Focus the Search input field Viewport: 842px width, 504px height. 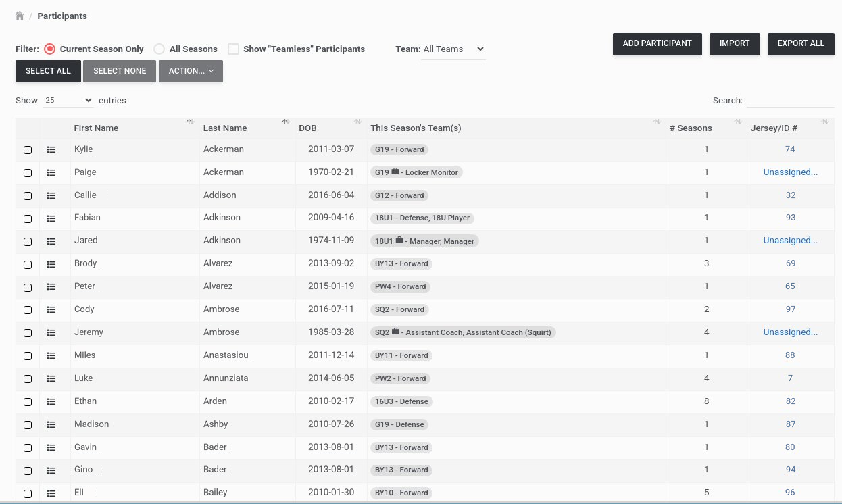790,100
